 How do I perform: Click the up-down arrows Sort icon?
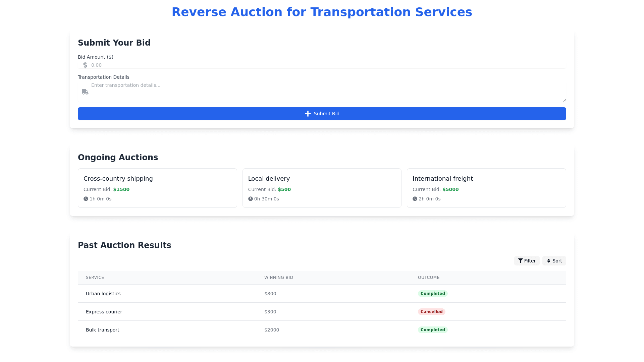tap(549, 261)
